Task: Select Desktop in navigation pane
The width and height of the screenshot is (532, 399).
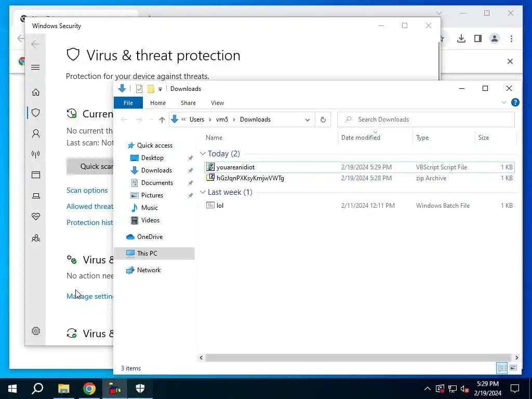Action: tap(152, 158)
